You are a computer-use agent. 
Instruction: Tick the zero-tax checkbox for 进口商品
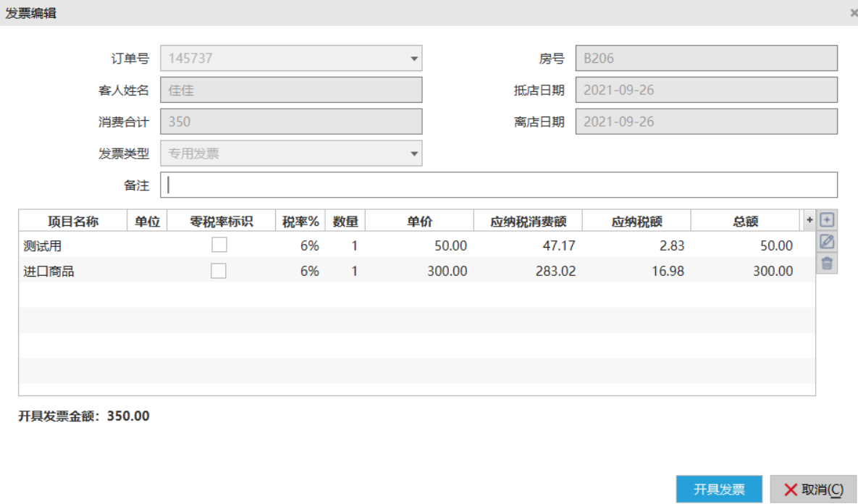219,271
